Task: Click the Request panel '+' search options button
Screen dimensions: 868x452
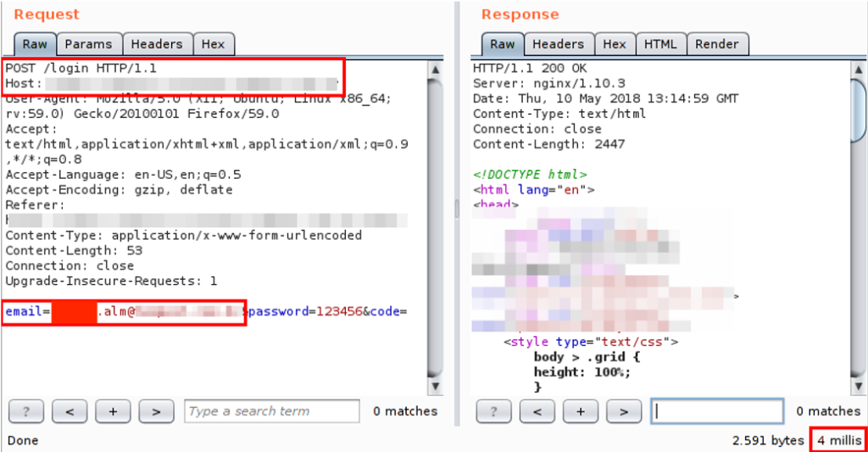Action: 113,411
